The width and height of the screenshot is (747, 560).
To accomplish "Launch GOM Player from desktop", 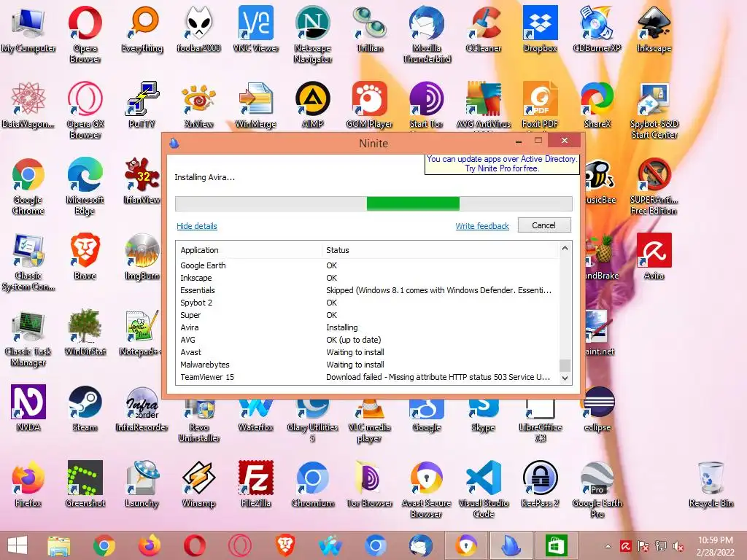I will (x=369, y=104).
